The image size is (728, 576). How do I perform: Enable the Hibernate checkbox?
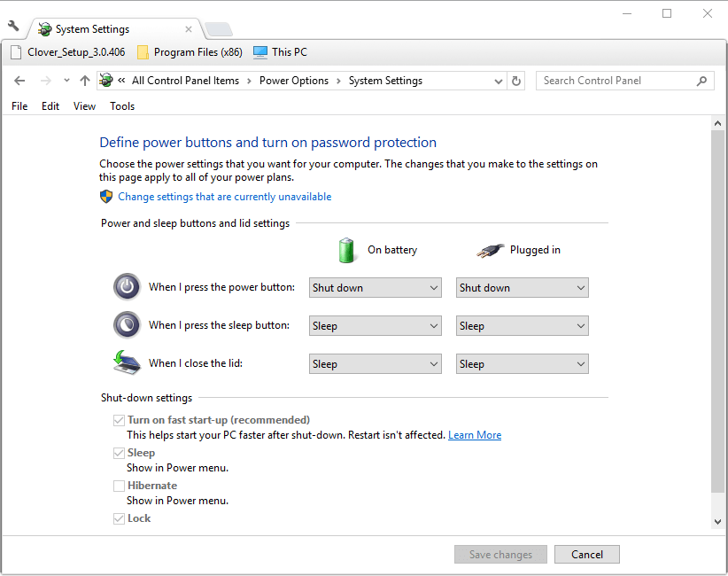[119, 486]
